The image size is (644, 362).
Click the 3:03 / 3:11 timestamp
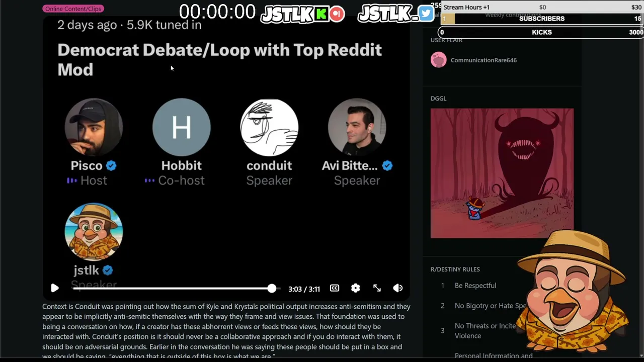304,289
